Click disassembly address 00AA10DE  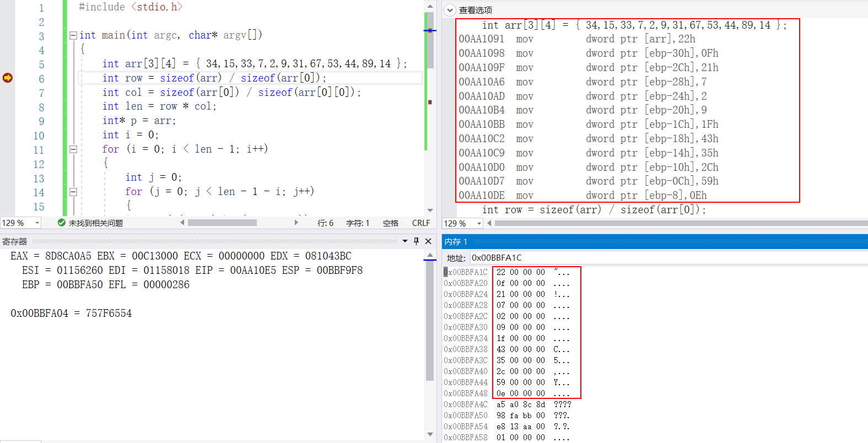click(482, 196)
